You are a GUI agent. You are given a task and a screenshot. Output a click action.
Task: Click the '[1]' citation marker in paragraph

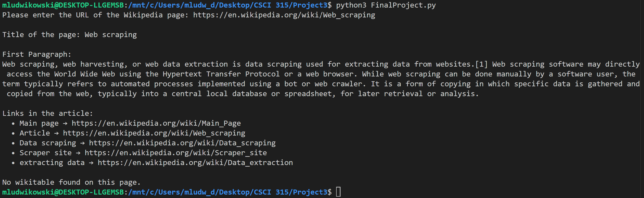pos(481,64)
